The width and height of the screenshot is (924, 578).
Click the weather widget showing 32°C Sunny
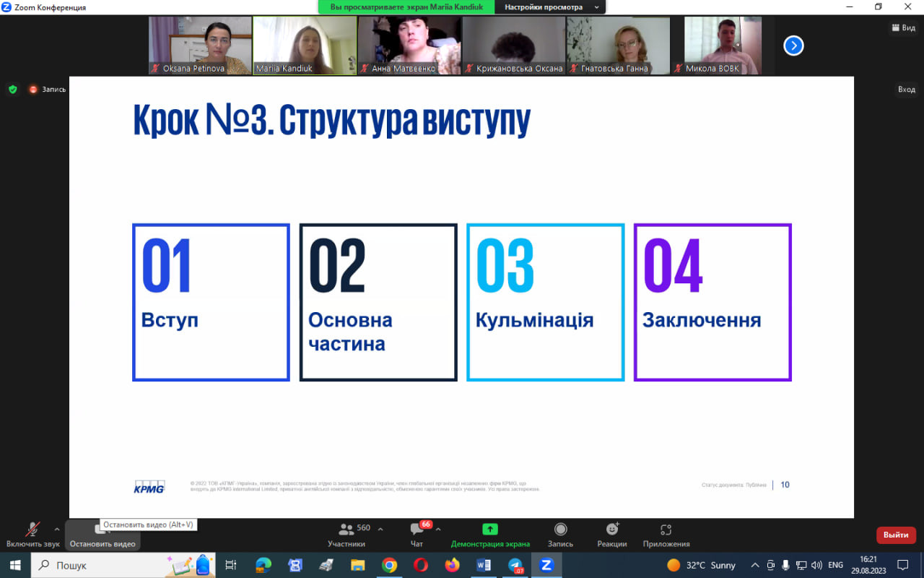[701, 565]
